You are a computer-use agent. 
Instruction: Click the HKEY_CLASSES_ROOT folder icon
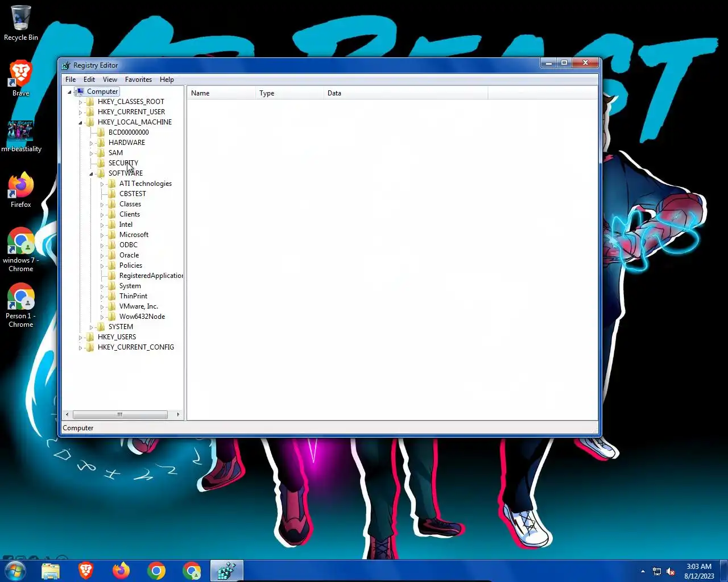tap(90, 102)
